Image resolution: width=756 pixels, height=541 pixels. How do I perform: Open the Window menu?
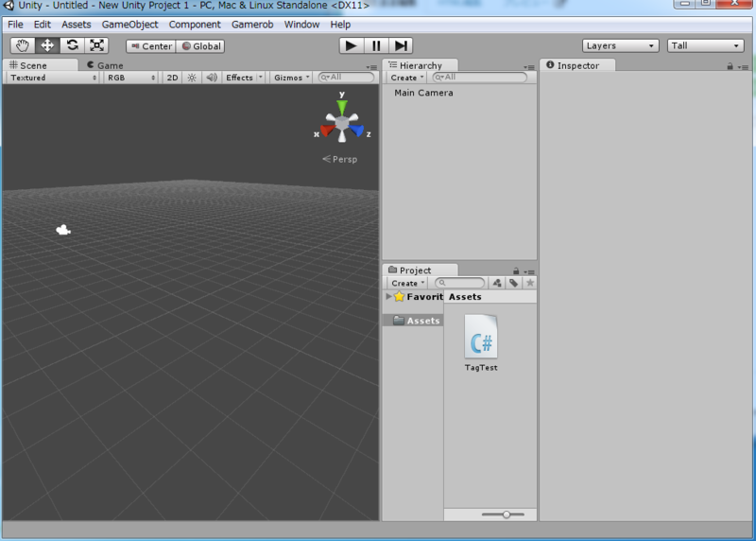point(301,25)
